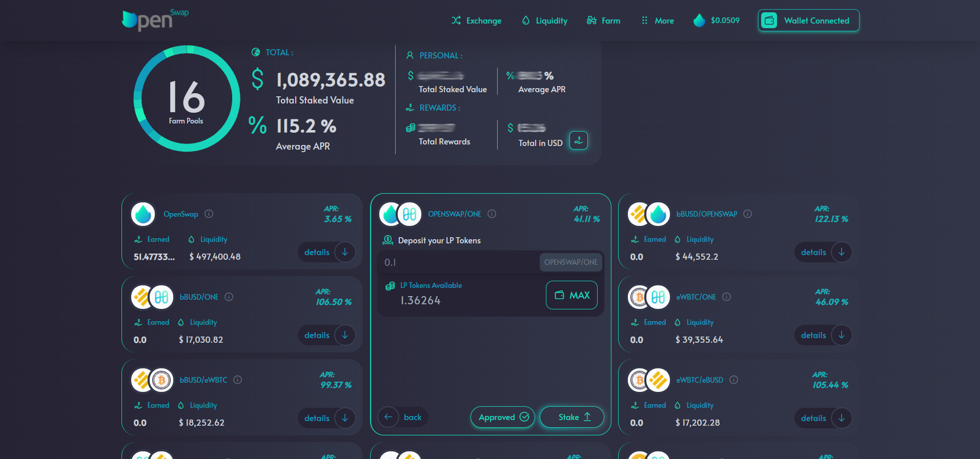Click the bBUSD/OPENSWAP pool name
The height and width of the screenshot is (459, 980).
coord(706,214)
